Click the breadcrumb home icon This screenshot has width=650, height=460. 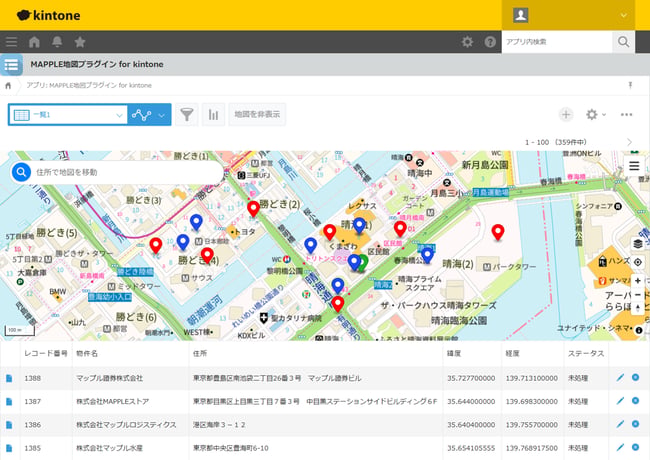8,86
